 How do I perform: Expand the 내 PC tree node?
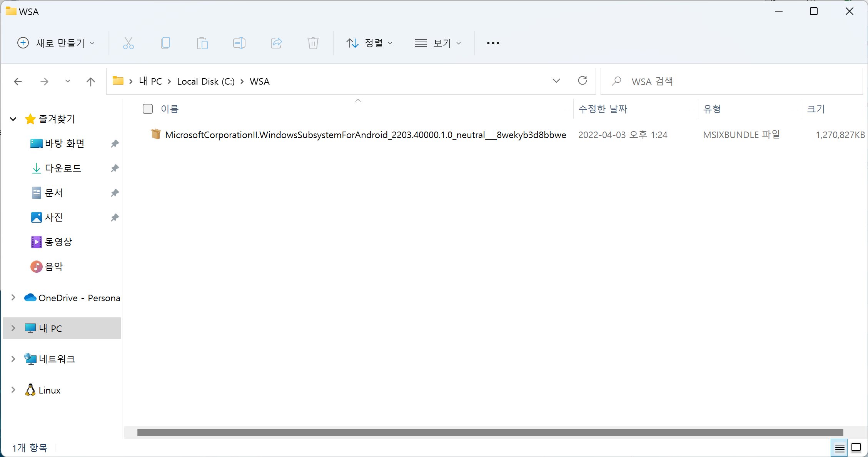click(13, 328)
